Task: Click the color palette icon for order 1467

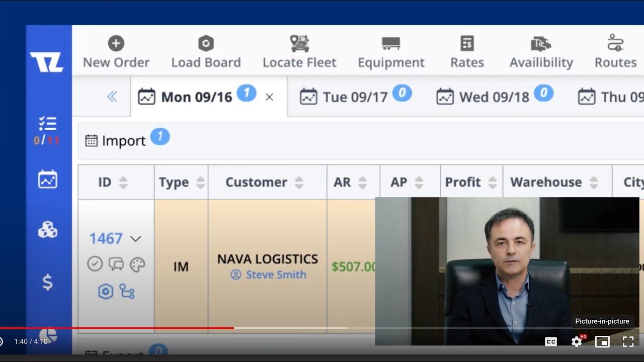Action: [x=137, y=264]
